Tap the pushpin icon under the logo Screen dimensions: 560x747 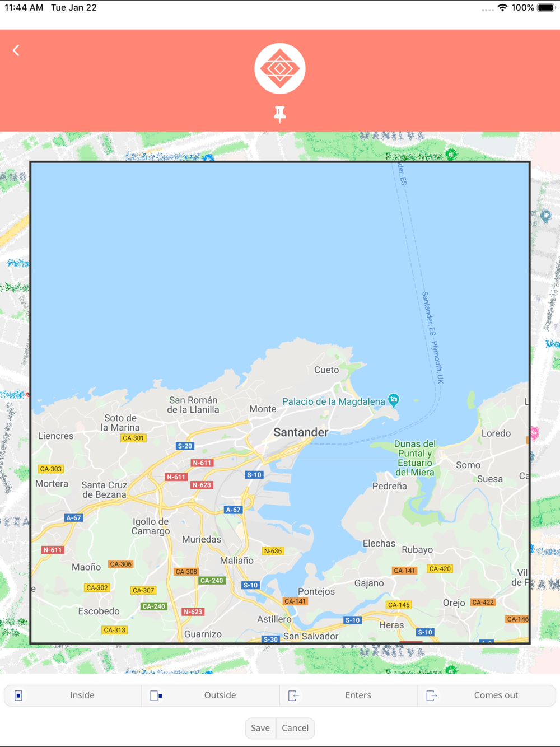[x=280, y=114]
